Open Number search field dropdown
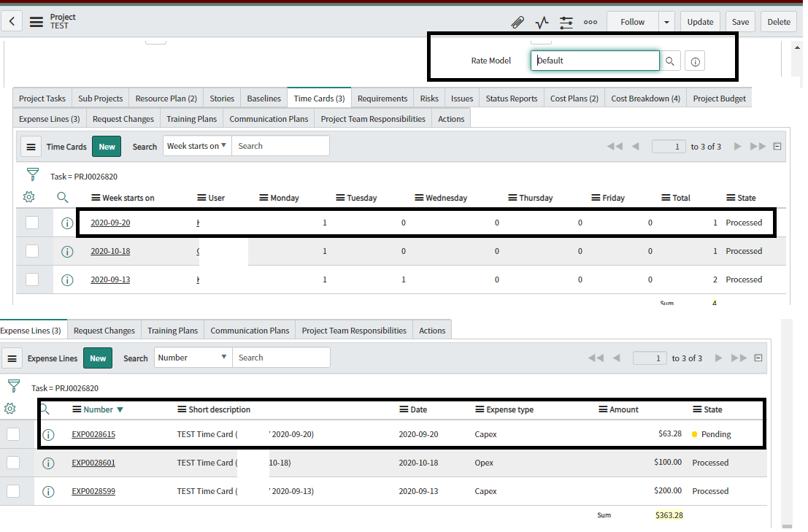 (193, 358)
